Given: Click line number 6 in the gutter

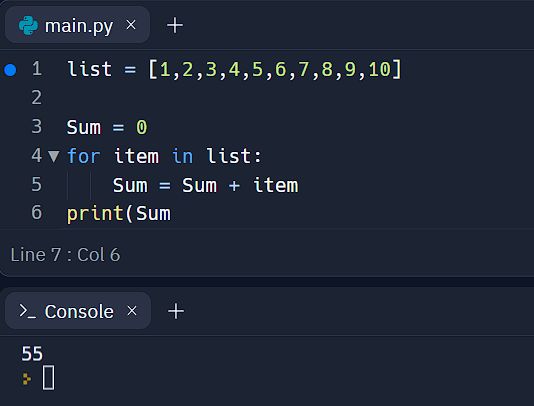Looking at the screenshot, I should pos(36,213).
